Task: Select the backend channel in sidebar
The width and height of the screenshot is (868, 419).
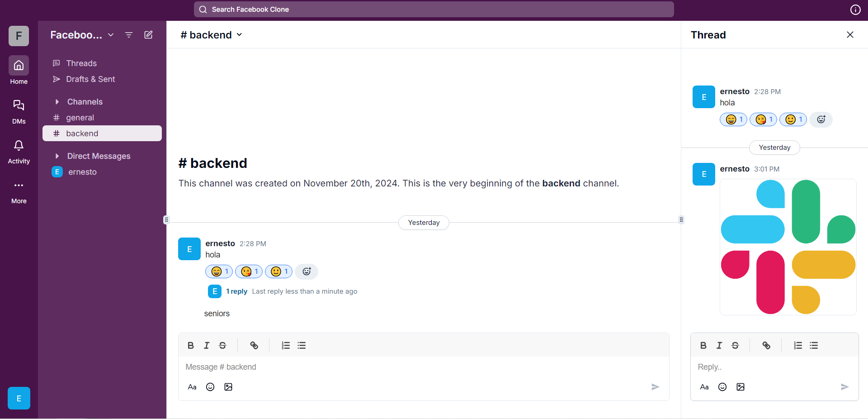Action: point(102,133)
